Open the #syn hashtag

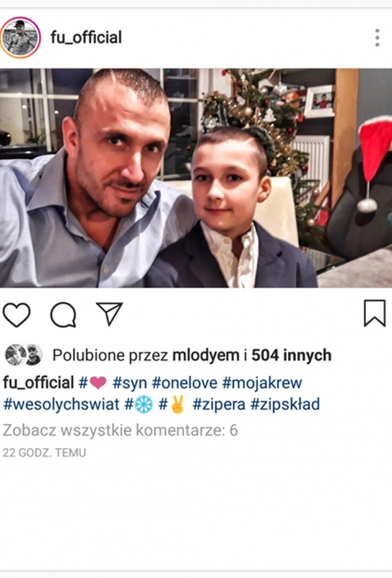(130, 383)
